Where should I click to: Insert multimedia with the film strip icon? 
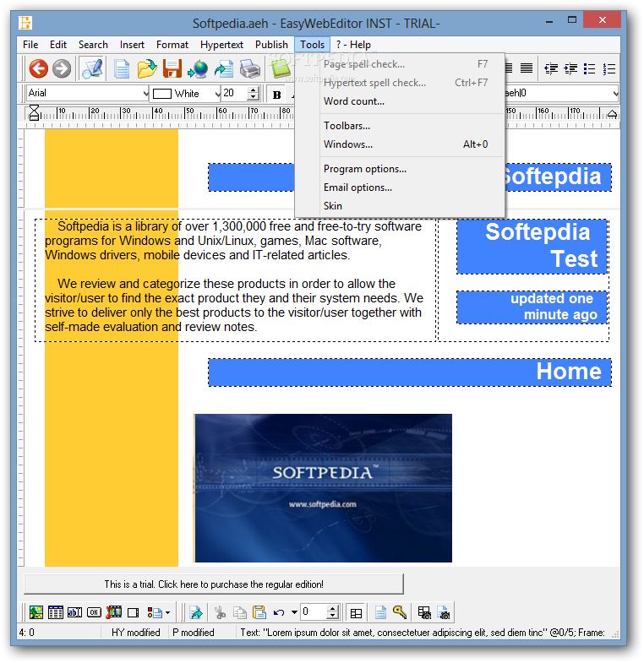click(x=114, y=612)
